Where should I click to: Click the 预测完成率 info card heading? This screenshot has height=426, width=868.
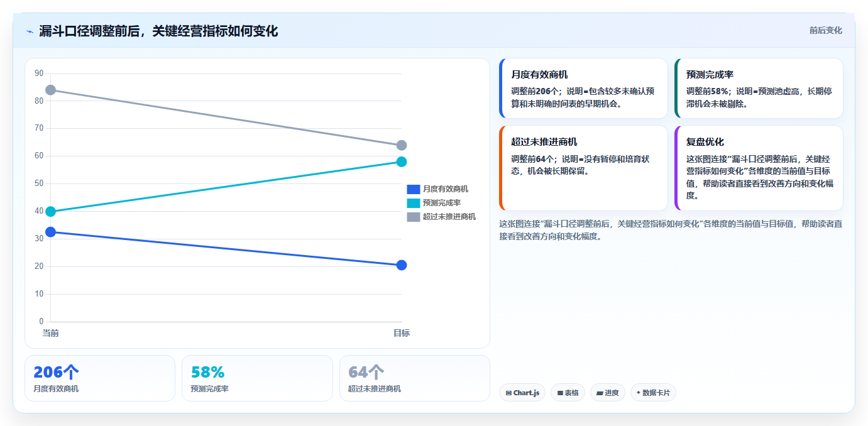pyautogui.click(x=710, y=75)
